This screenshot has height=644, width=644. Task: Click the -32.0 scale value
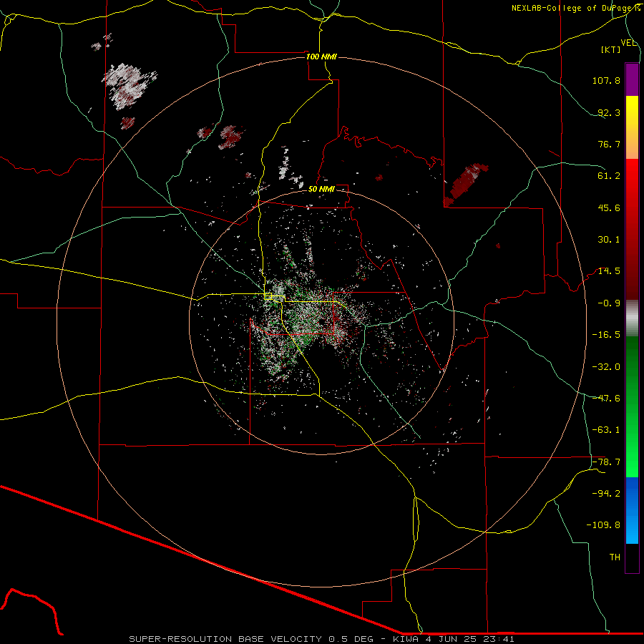pos(606,367)
